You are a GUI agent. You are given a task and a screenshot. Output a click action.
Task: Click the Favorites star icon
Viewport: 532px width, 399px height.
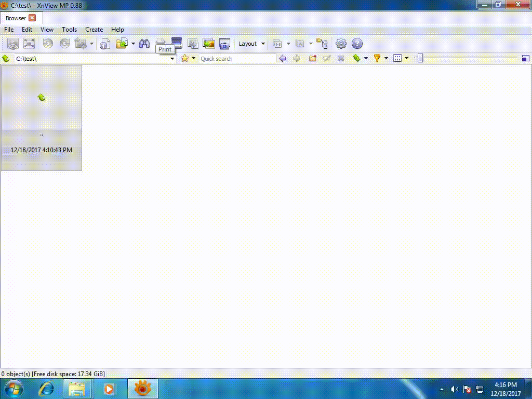(x=184, y=58)
